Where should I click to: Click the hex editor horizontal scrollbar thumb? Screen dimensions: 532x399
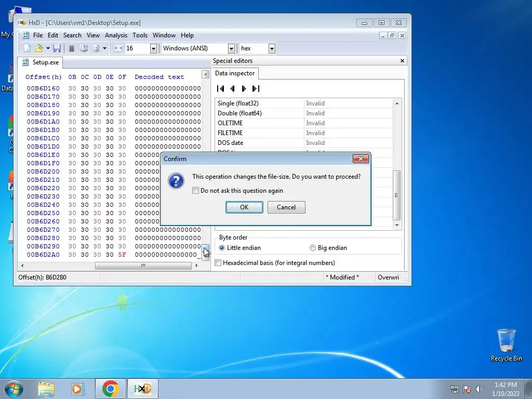pos(143,265)
